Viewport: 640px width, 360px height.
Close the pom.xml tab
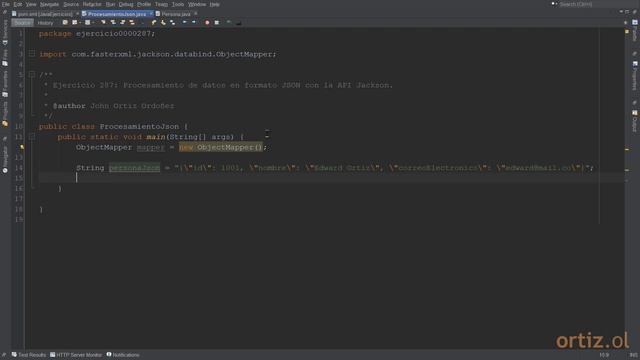(78, 14)
